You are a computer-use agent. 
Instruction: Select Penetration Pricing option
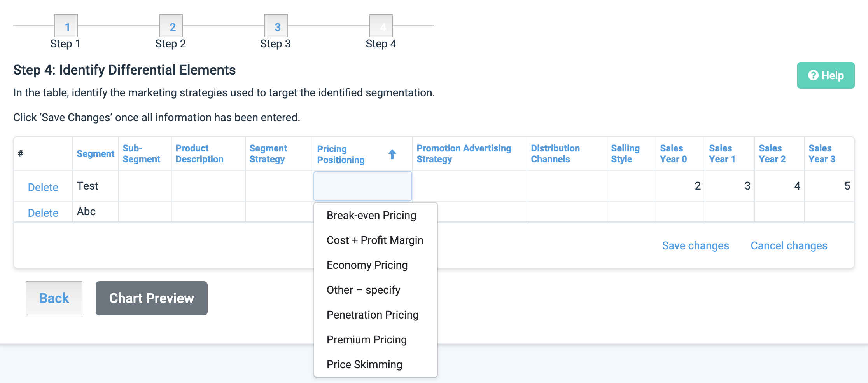(376, 315)
